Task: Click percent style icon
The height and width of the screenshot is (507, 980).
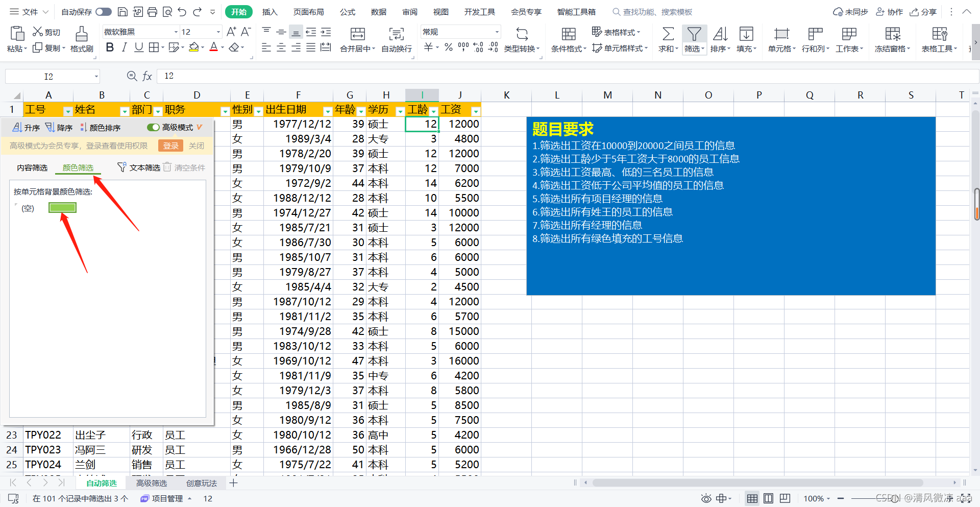Action: [448, 47]
